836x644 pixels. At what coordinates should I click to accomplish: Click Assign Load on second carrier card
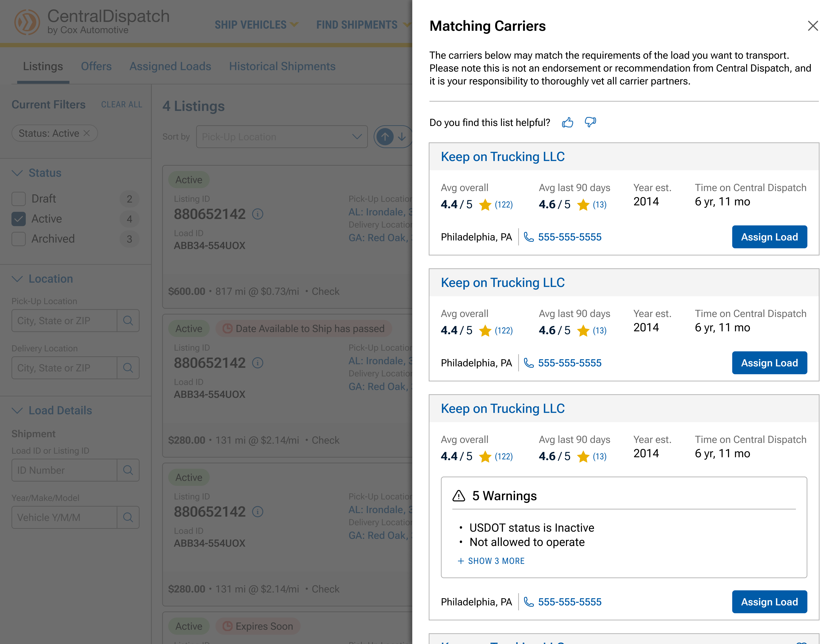point(769,363)
